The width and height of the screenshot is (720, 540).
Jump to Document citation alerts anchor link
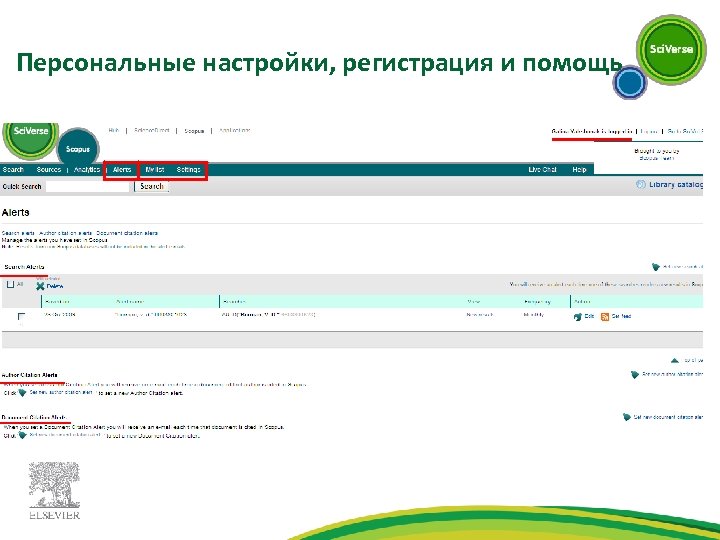point(127,233)
